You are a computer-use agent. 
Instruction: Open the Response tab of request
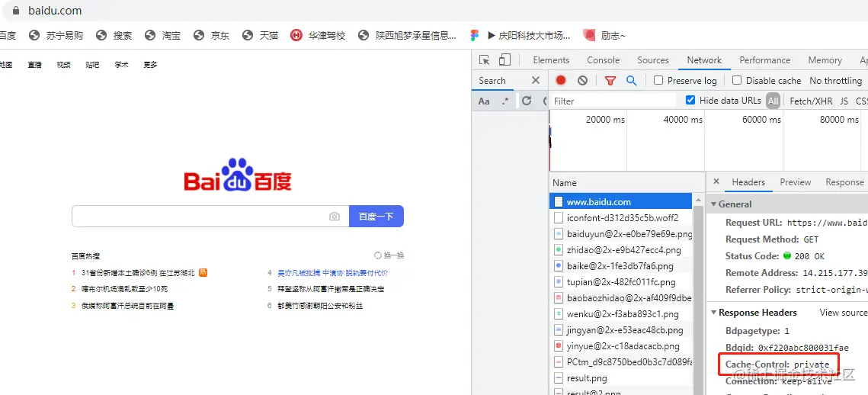pyautogui.click(x=844, y=181)
